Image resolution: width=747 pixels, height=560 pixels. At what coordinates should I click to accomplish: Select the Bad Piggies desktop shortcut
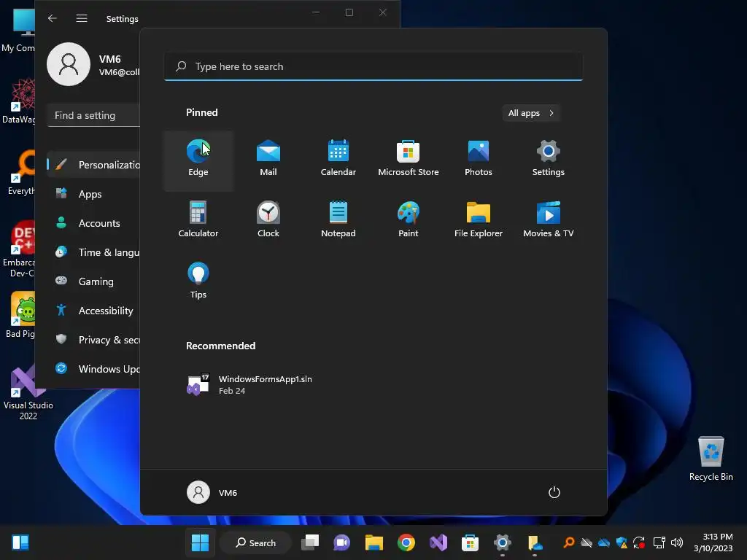[x=20, y=315]
